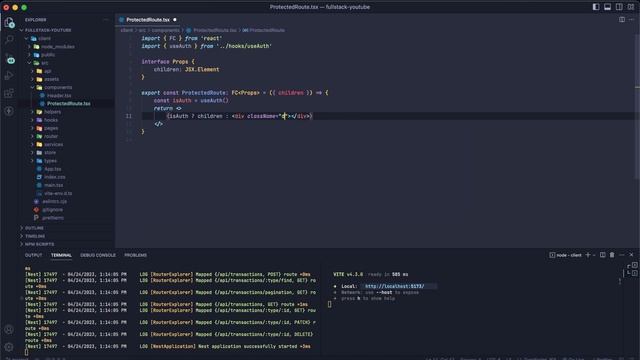Toggle primary side bar layout icon
640x360 pixels.
coord(596,7)
